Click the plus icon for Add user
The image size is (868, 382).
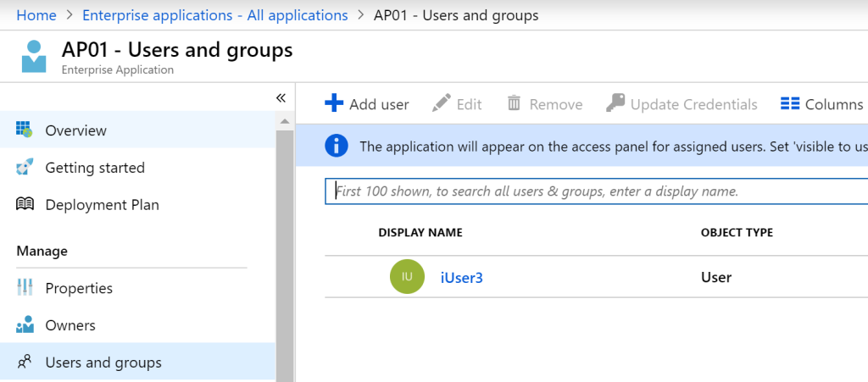(x=334, y=102)
